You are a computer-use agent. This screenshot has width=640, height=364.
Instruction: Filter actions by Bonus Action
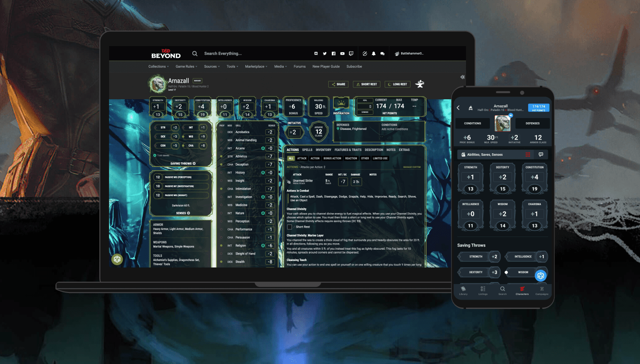[x=332, y=158]
